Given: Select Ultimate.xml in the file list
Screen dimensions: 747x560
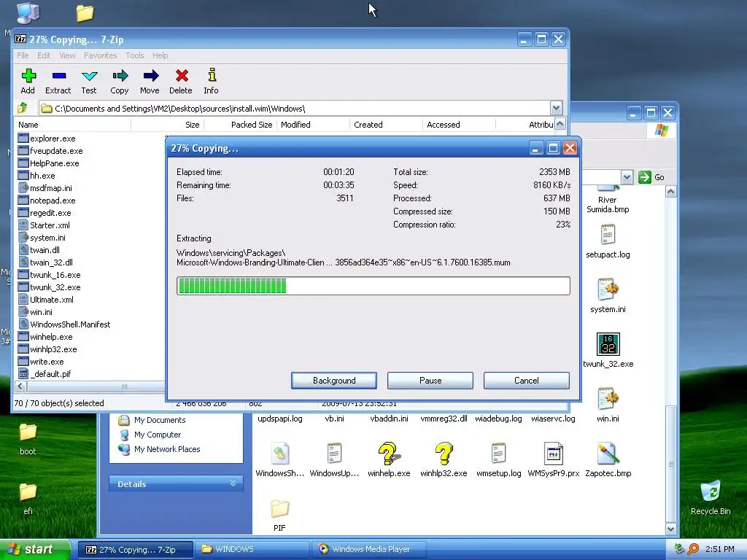Looking at the screenshot, I should 46,300.
